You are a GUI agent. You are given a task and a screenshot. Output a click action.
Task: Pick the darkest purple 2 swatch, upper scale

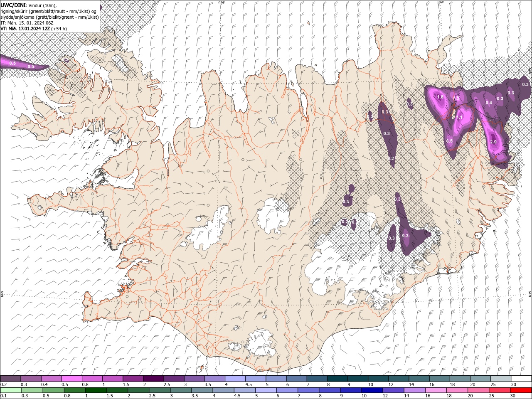[153, 379]
